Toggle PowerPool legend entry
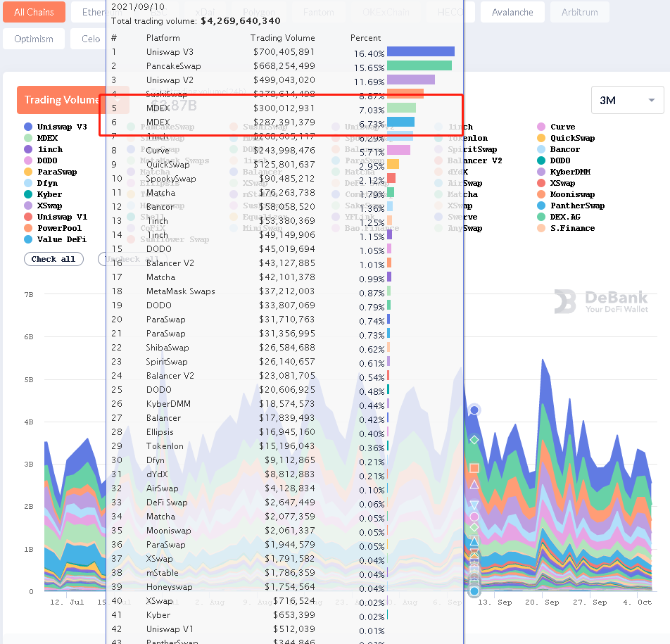 point(53,228)
